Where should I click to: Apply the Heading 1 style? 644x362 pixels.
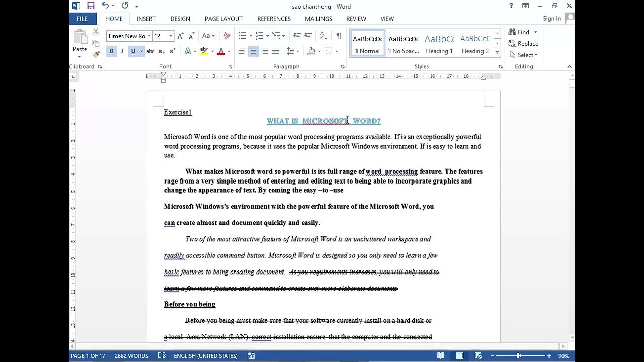pos(439,43)
